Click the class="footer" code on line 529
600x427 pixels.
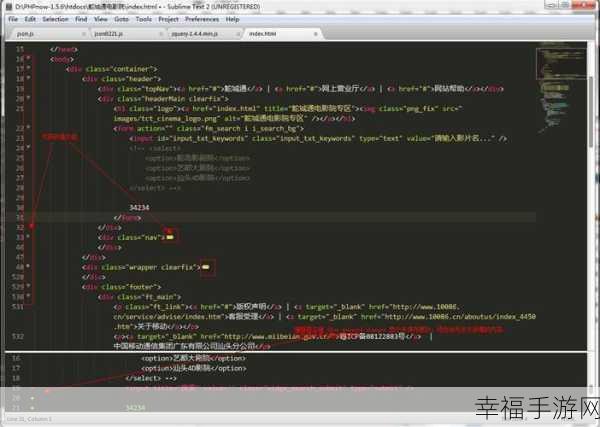132,287
